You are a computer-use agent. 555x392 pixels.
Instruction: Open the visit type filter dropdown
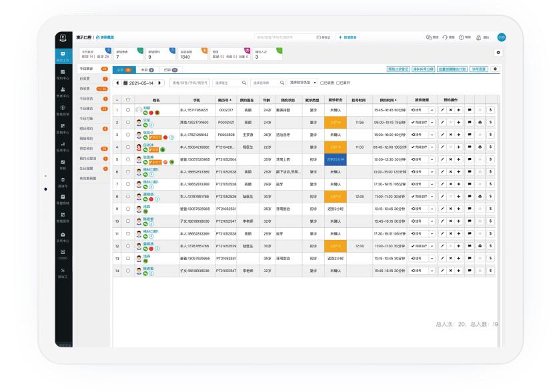coord(302,83)
